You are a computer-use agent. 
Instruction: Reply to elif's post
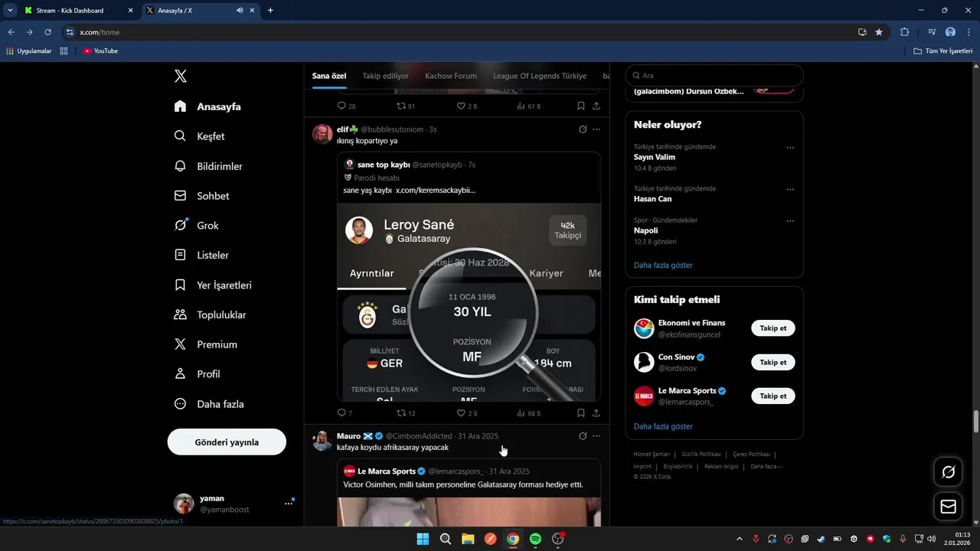point(341,412)
